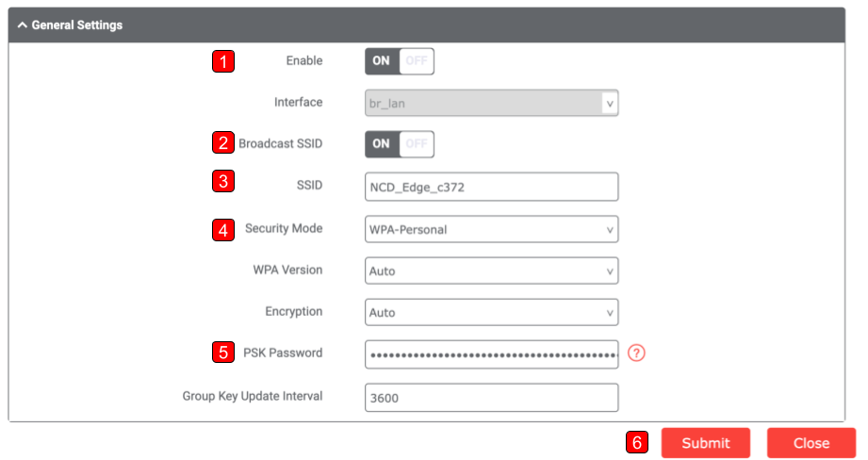This screenshot has width=868, height=460.
Task: Click the red number 6 marker
Action: 636,442
